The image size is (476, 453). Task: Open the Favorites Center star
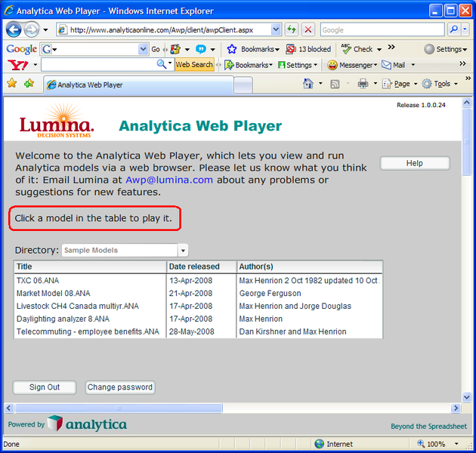pos(12,83)
